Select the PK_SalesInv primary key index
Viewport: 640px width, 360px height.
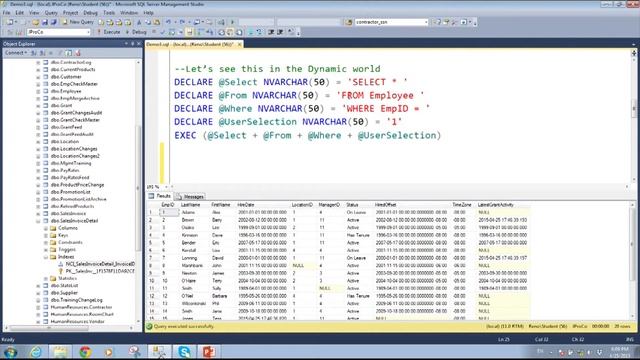[x=100, y=271]
